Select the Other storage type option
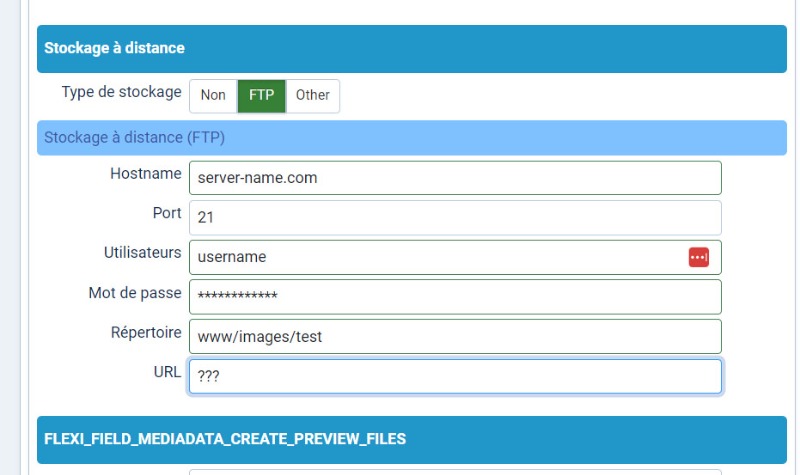Image resolution: width=800 pixels, height=475 pixels. (x=313, y=95)
